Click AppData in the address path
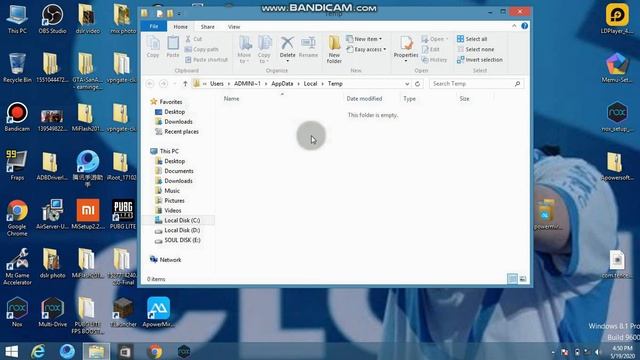This screenshot has width=640, height=360. tap(282, 84)
